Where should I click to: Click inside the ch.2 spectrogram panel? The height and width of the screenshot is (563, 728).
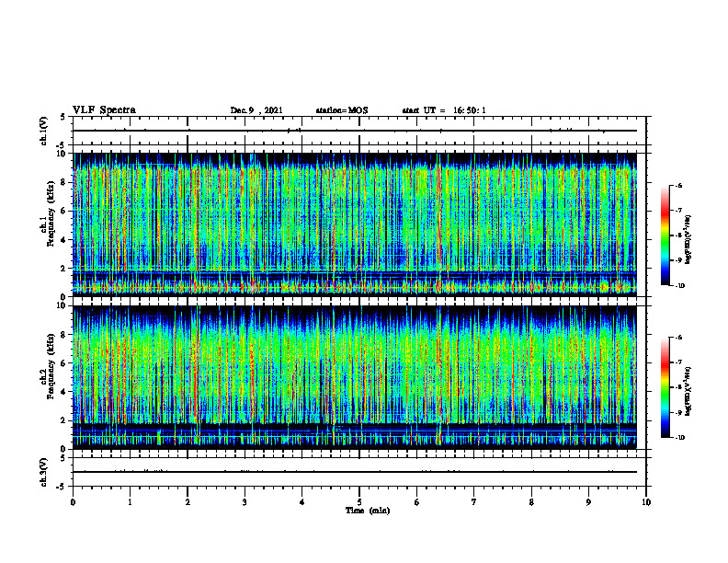[355, 377]
